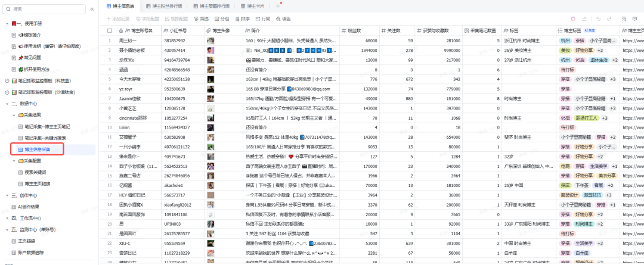Click the 采集笔记数量 column header
The height and width of the screenshot is (265, 644).
coord(481,30)
